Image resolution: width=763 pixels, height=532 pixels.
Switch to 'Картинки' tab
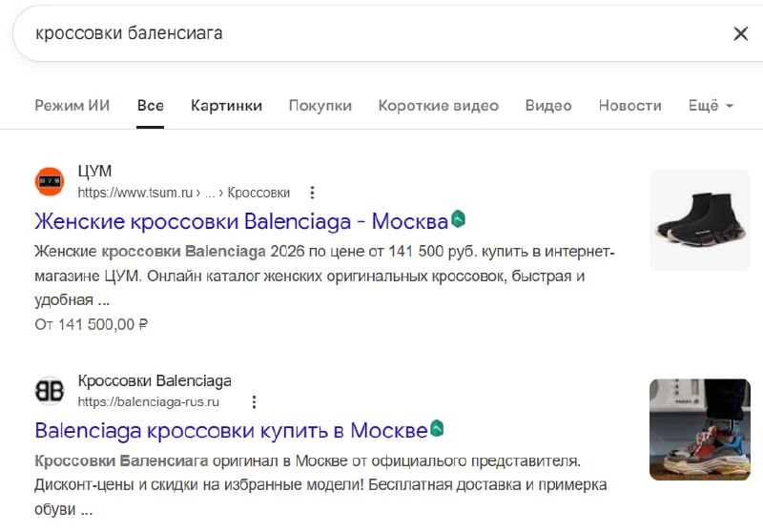coord(226,106)
